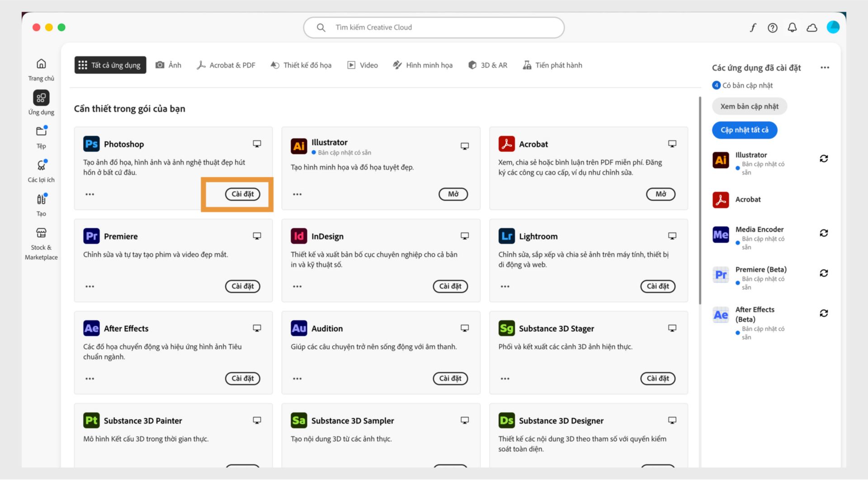Update Media Encoder via its refresh icon

coord(824,233)
